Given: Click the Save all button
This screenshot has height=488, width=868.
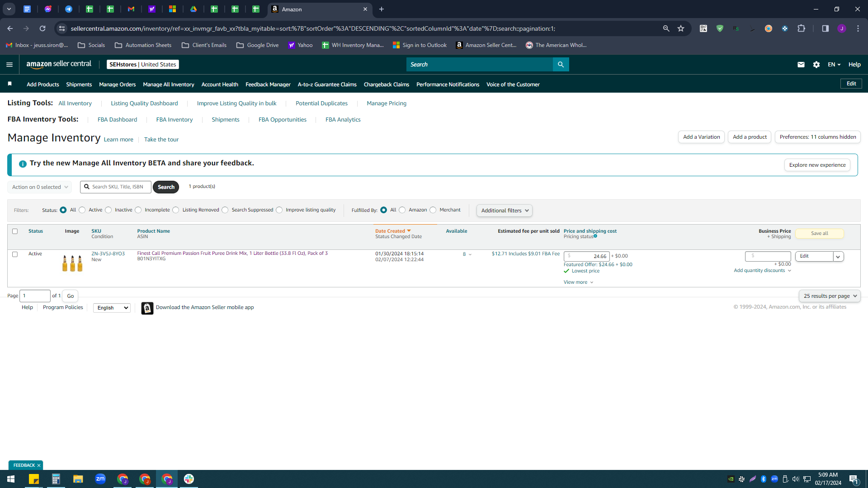Looking at the screenshot, I should [x=820, y=234].
